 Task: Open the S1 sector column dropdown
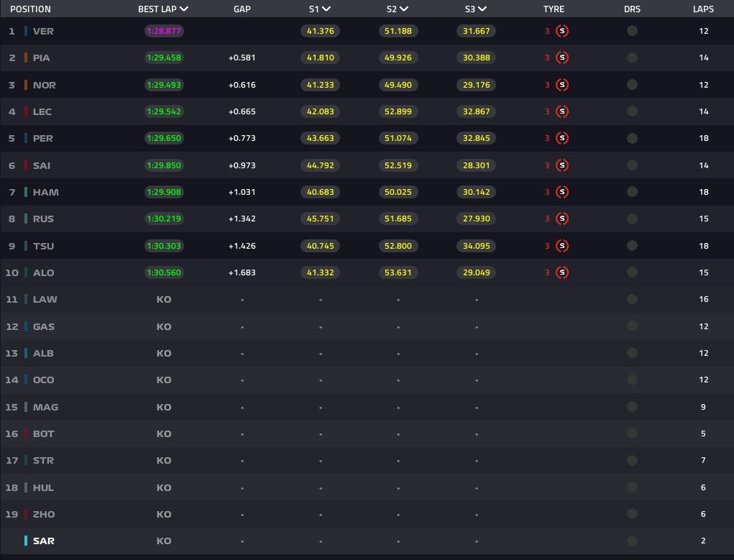[326, 9]
